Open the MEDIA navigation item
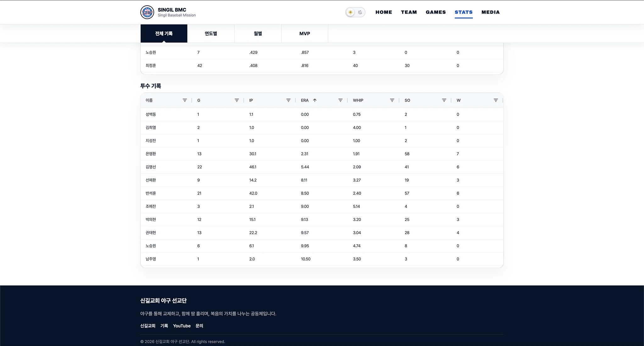This screenshot has width=644, height=346. 491,12
